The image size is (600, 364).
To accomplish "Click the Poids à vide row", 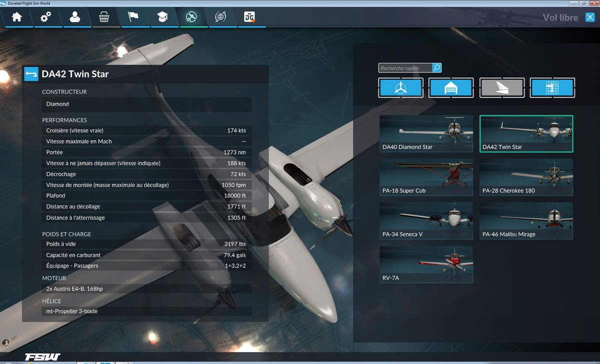I will (x=146, y=244).
